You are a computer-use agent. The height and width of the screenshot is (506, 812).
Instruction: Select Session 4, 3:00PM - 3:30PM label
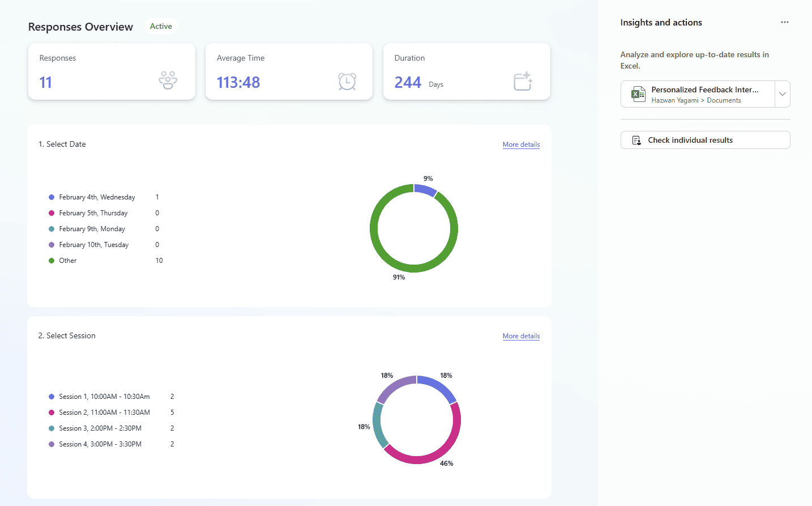[x=100, y=444]
